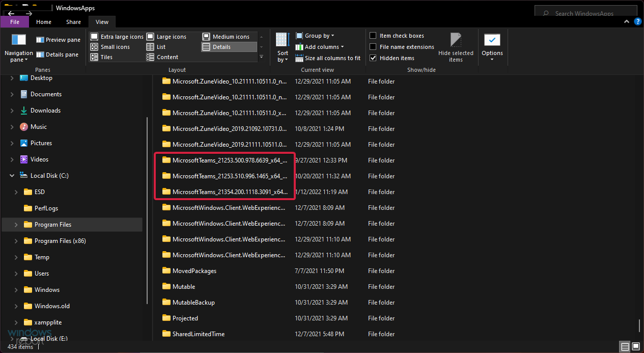This screenshot has height=353, width=644.
Task: Switch layout to Extra large icons
Action: (117, 37)
